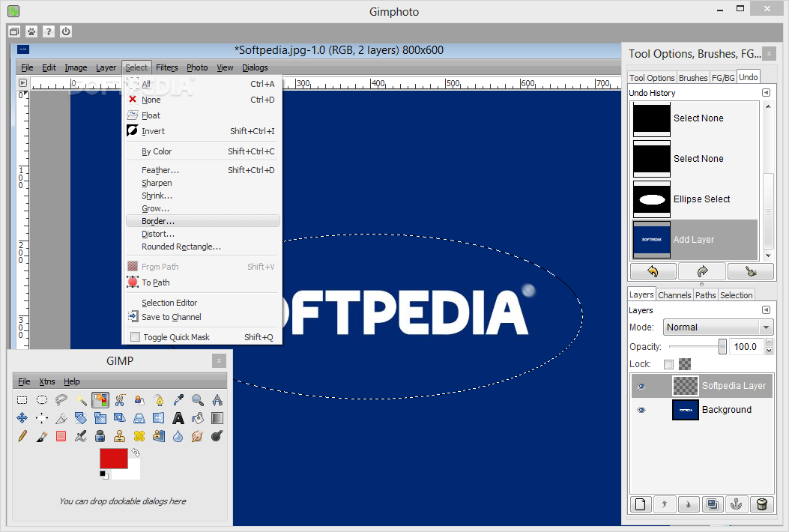This screenshot has width=789, height=532.
Task: Hide the Softpedia Layer with eye icon
Action: [x=641, y=387]
